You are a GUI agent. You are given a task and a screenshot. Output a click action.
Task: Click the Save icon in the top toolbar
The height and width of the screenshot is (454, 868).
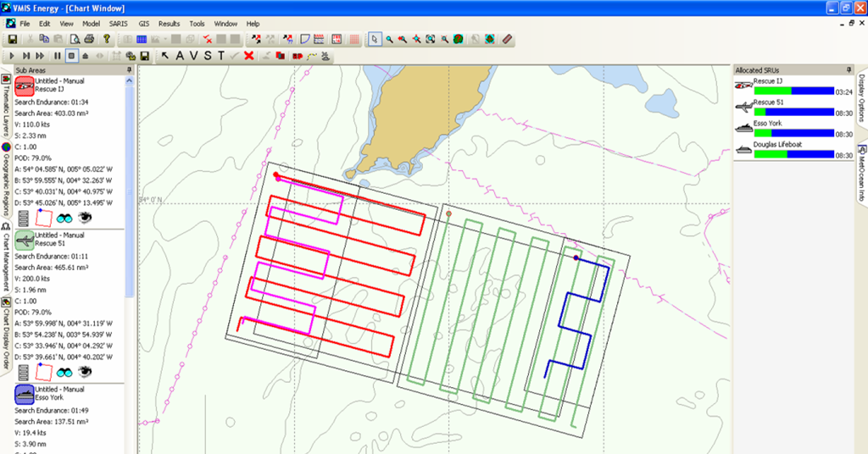[12, 39]
